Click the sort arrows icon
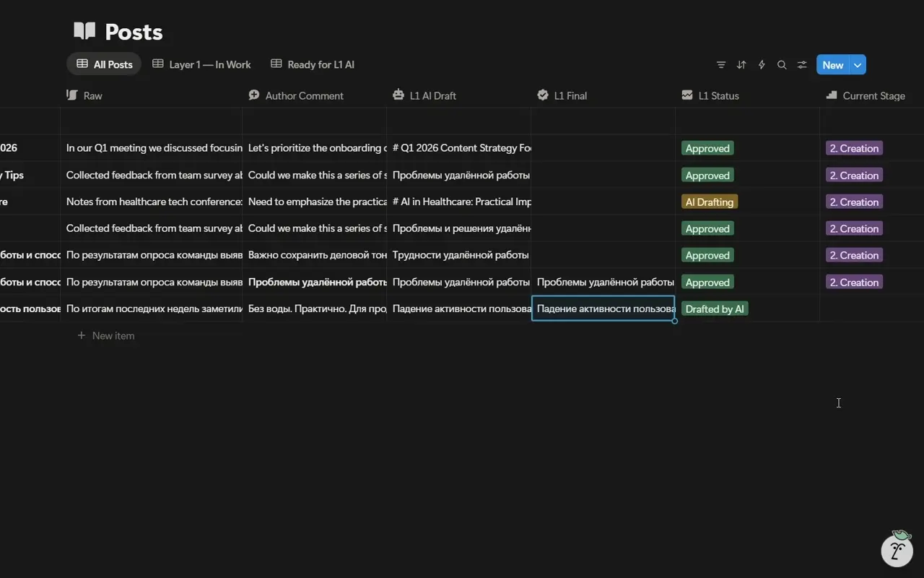924x578 pixels. pos(741,65)
